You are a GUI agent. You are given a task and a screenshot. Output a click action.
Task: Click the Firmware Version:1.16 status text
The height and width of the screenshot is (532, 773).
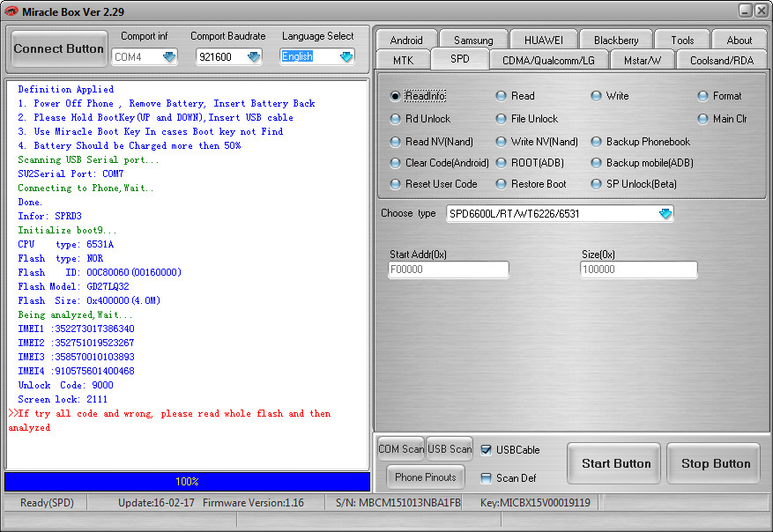(253, 502)
